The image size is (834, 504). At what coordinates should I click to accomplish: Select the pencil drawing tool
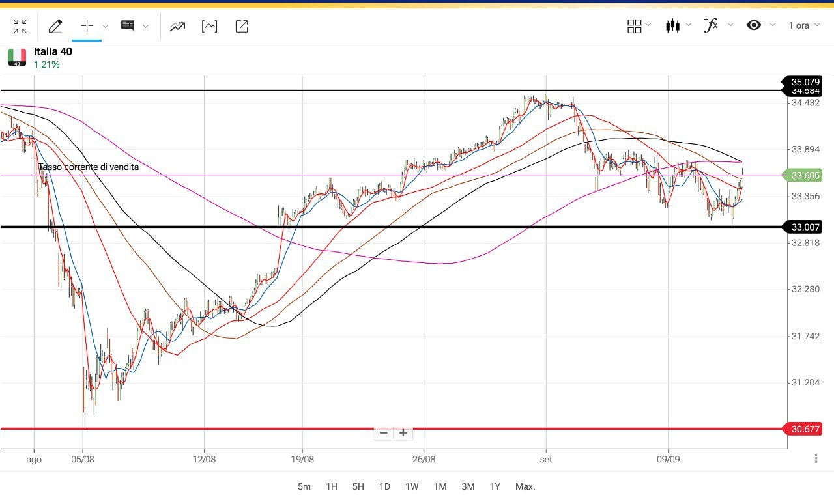click(55, 26)
